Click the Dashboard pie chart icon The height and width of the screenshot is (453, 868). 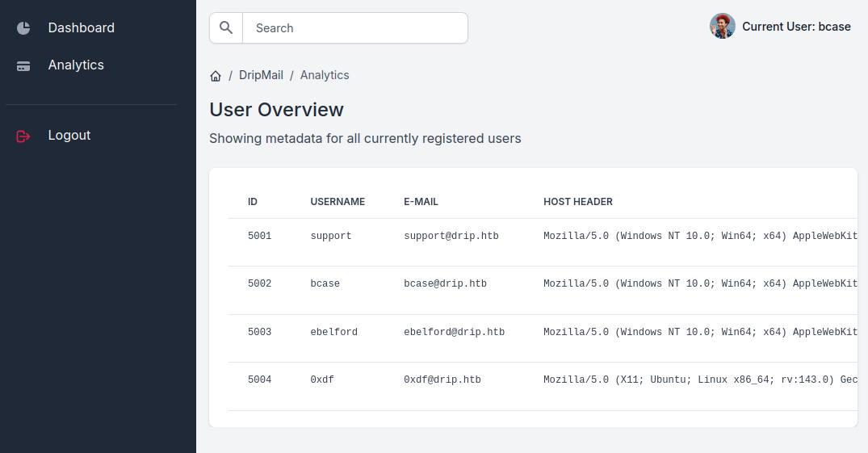pos(23,28)
